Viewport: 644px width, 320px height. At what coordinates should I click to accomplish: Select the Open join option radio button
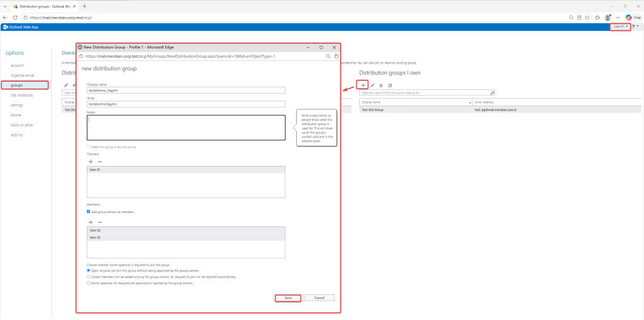point(88,271)
